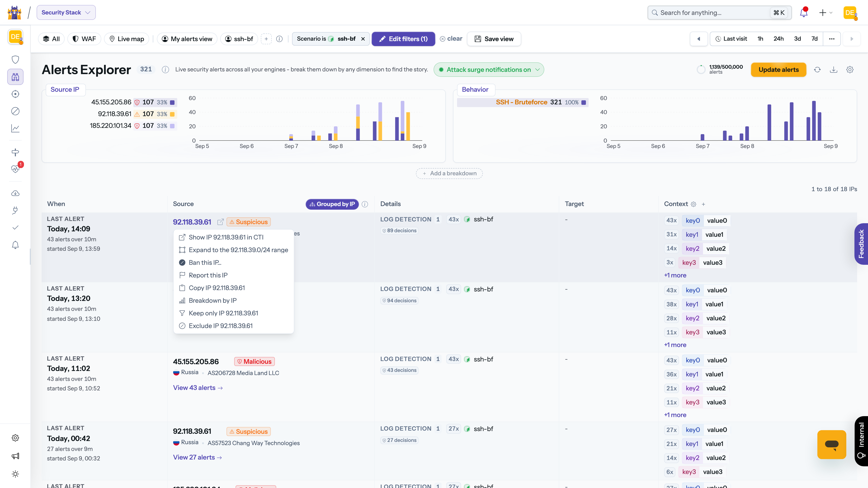Open Security Stack dropdown
This screenshot has width=868, height=488.
(x=66, y=12)
